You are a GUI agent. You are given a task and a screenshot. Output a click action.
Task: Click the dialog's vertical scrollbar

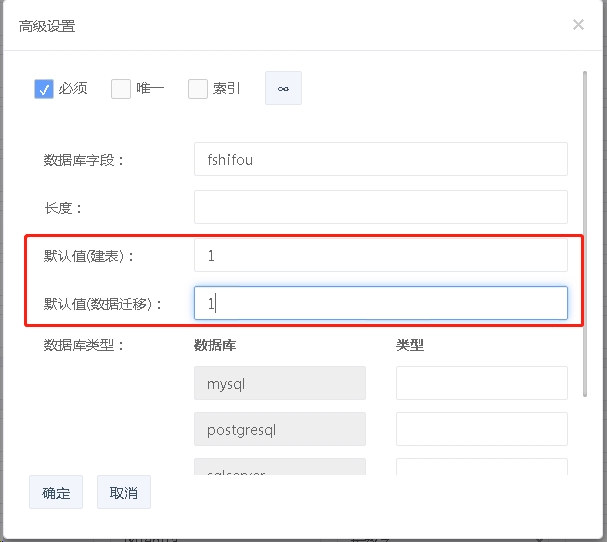(x=585, y=230)
